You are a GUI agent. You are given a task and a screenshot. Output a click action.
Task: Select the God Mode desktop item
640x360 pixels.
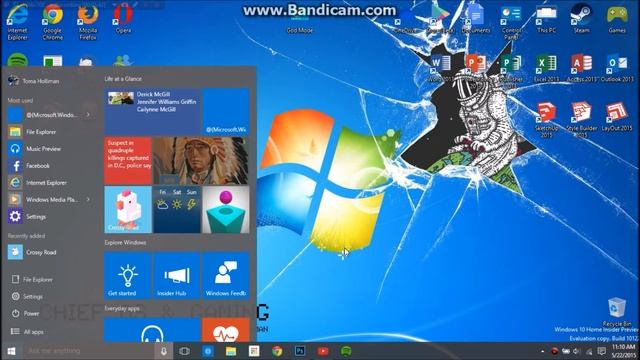[300, 25]
